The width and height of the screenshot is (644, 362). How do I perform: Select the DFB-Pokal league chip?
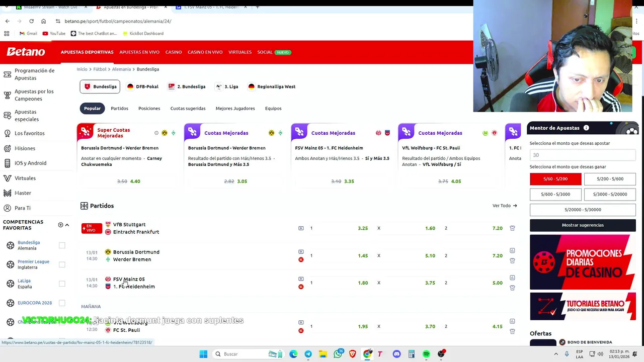click(142, 86)
